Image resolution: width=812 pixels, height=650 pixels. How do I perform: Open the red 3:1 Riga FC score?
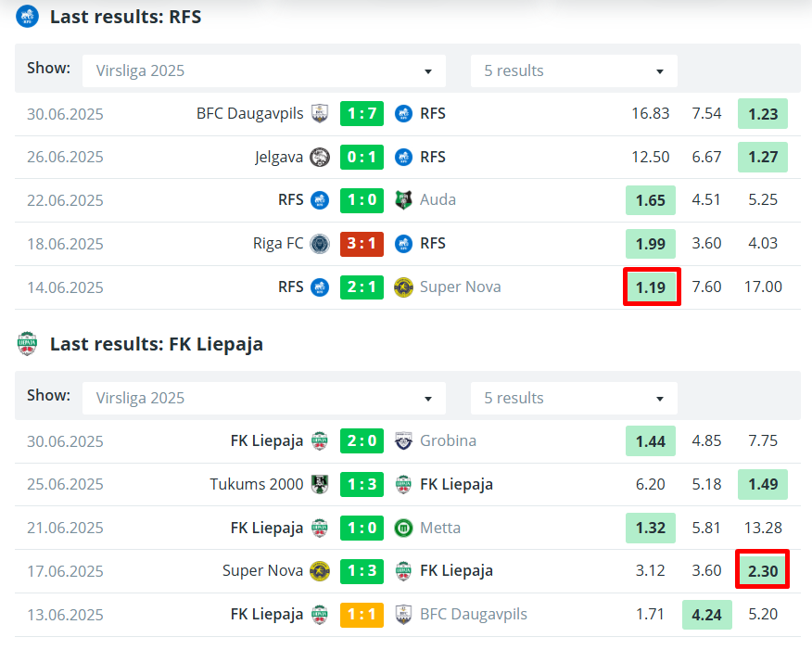362,244
